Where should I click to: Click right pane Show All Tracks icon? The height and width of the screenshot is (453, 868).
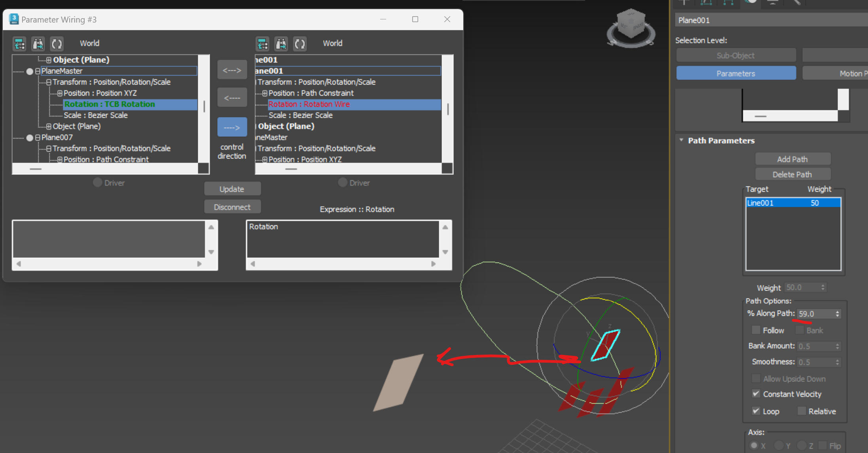pyautogui.click(x=262, y=43)
